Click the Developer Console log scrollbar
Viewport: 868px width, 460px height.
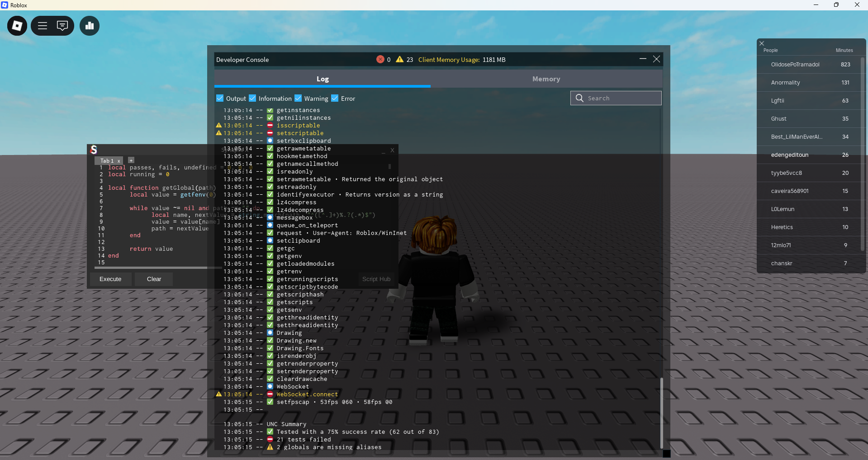pyautogui.click(x=661, y=412)
